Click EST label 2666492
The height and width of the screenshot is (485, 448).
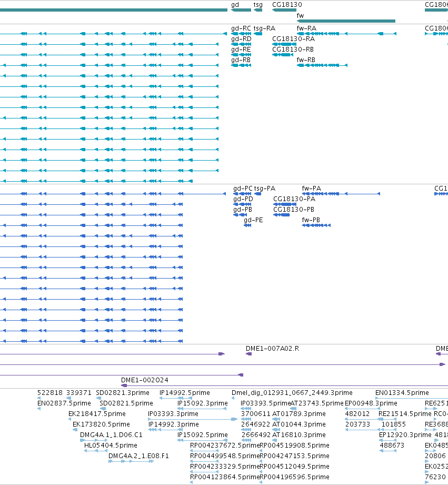pos(256,435)
